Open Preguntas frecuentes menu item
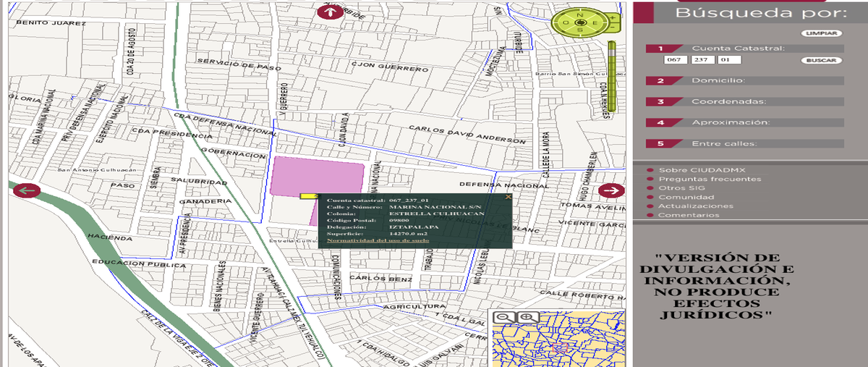868x367 pixels. (710, 179)
